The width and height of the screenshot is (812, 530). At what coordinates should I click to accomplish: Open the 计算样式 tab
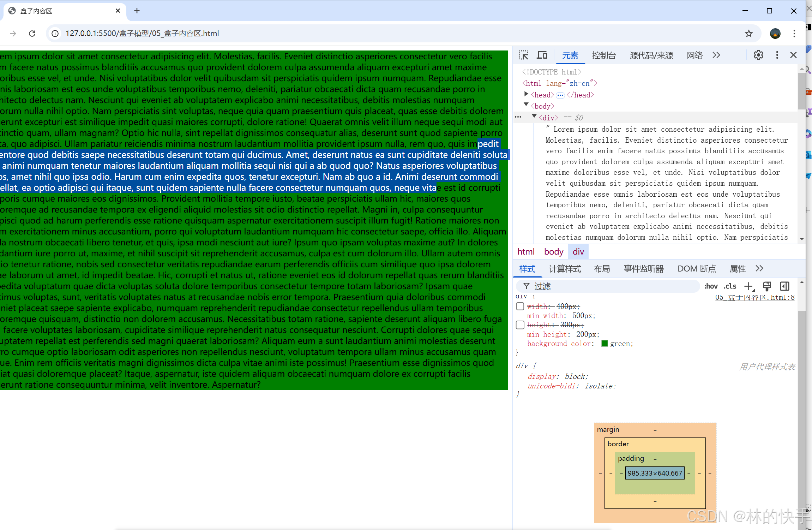point(565,269)
